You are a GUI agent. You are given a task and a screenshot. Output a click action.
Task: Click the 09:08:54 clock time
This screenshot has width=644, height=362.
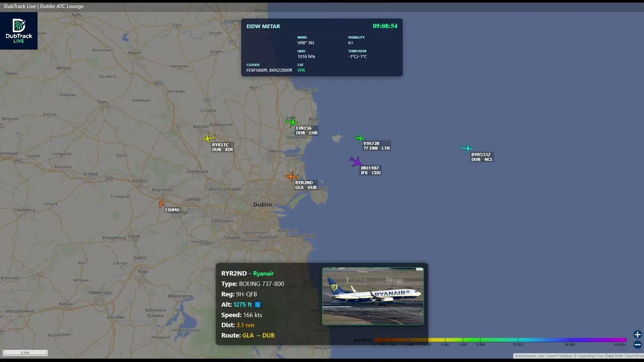(x=385, y=26)
